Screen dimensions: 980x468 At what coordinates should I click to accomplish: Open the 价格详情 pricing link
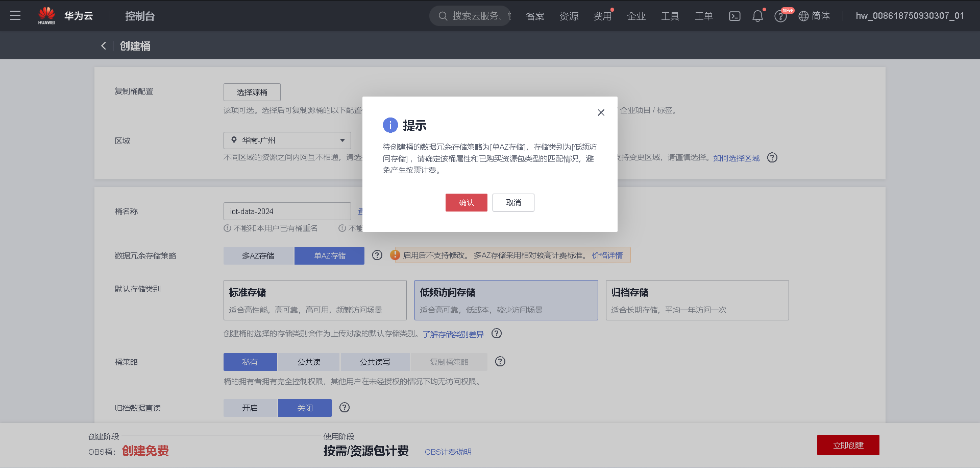(x=607, y=255)
